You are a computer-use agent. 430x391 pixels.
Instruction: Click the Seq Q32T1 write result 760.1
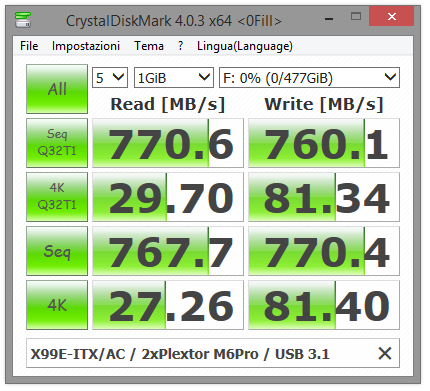324,143
